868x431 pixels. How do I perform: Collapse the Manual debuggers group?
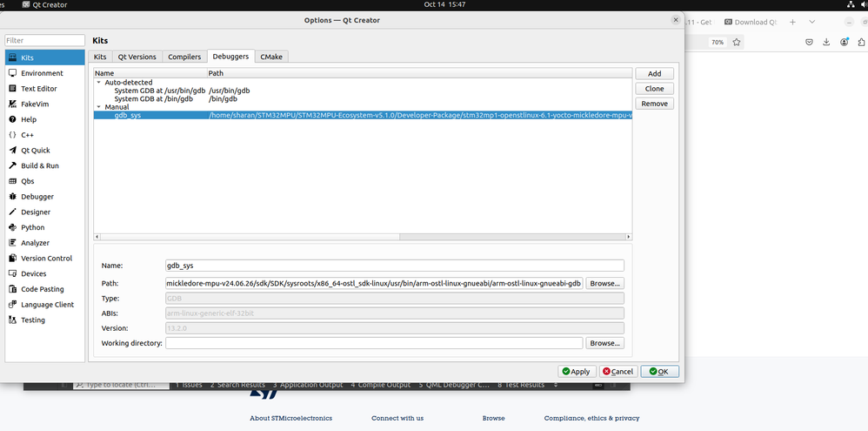pyautogui.click(x=98, y=107)
